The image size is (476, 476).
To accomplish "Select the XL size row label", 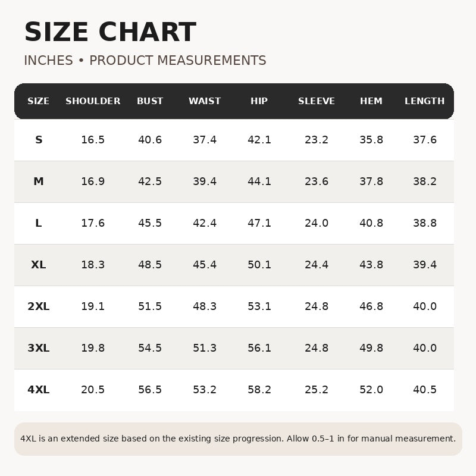I will click(x=39, y=265).
